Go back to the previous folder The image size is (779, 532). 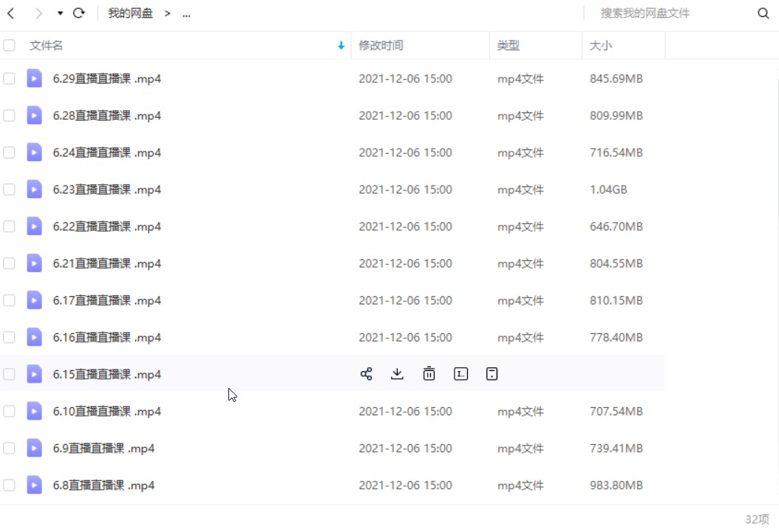(11, 13)
